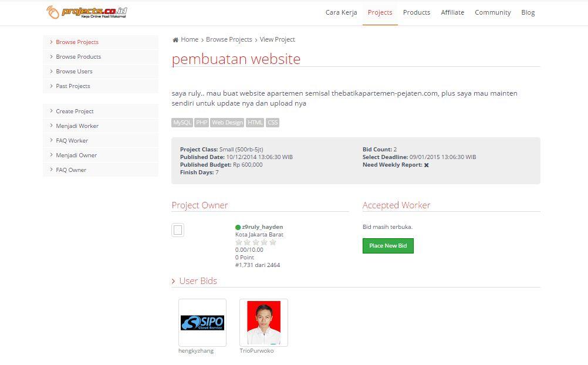The image size is (588, 365).
Task: Open Products menu in top navigation
Action: [417, 12]
